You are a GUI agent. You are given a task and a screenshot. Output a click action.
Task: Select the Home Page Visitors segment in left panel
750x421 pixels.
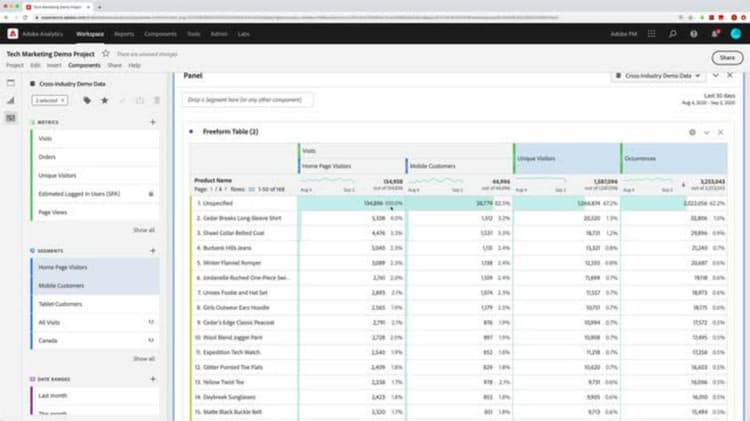tap(96, 267)
